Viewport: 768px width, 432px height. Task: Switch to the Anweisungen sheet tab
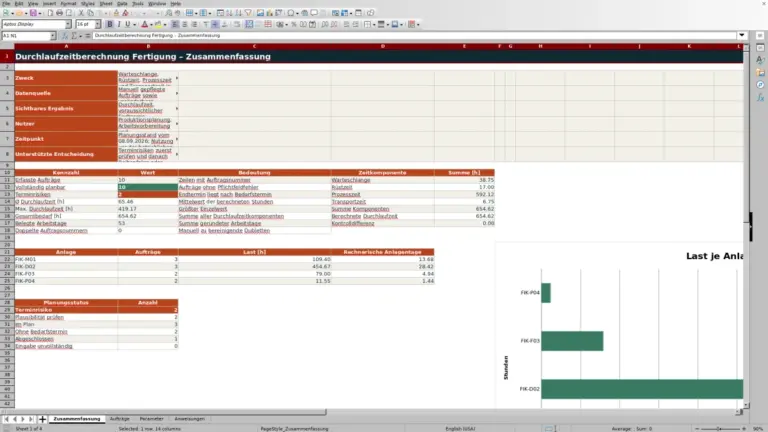click(190, 419)
